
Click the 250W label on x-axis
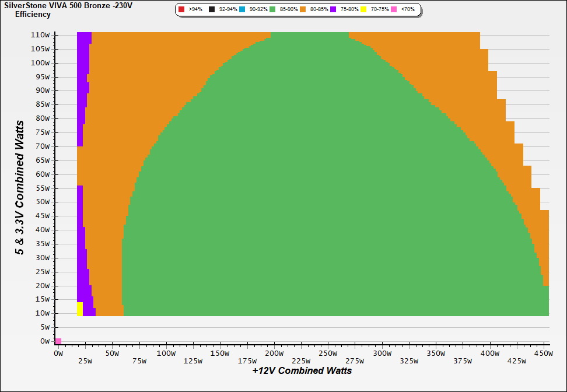click(328, 353)
